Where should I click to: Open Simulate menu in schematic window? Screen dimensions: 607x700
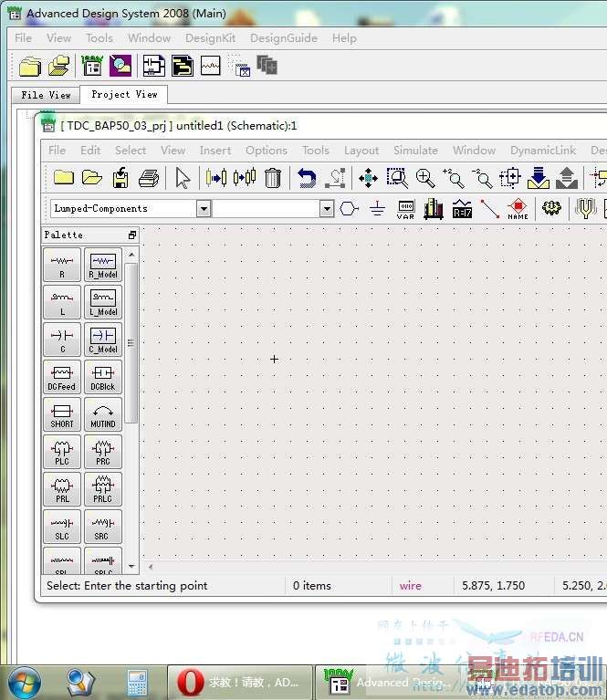[415, 151]
